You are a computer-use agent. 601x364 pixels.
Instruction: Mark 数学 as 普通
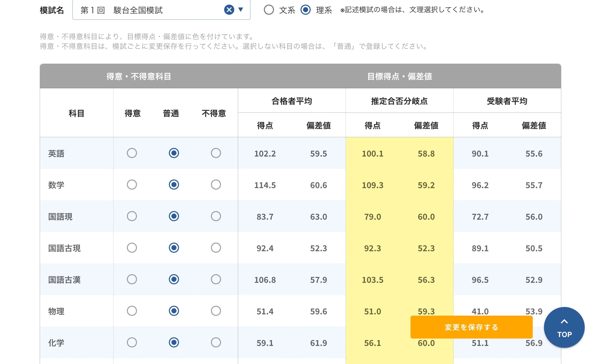[x=174, y=185]
